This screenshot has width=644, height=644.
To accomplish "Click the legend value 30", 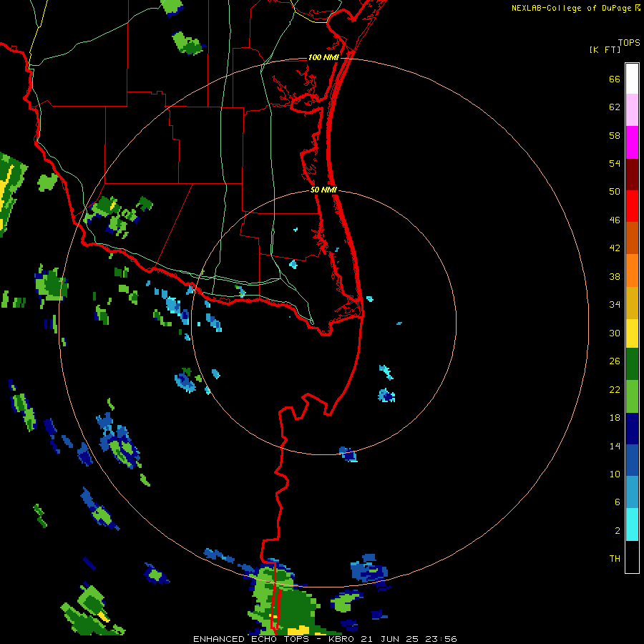I will [x=615, y=333].
